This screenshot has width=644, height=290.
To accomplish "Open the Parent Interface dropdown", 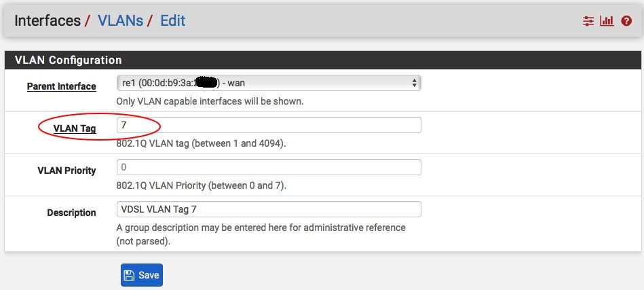I will [269, 83].
